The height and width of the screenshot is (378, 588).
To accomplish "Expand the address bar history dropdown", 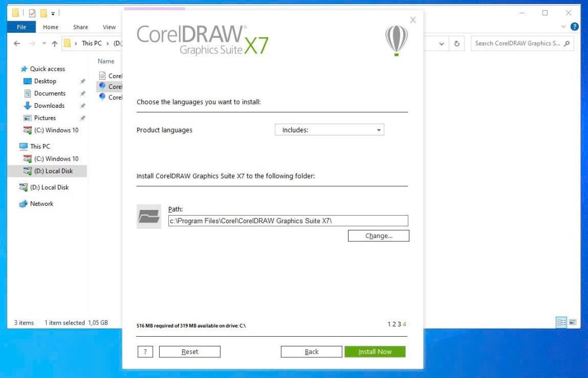I will coord(441,44).
